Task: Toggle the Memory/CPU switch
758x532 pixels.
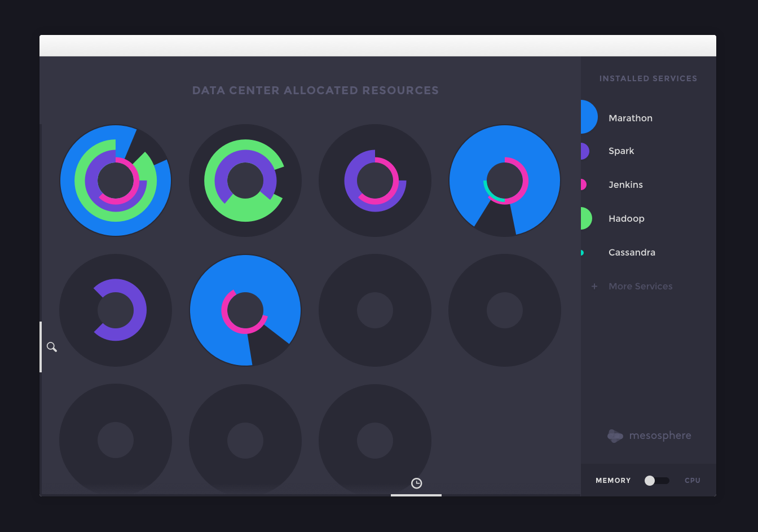Action: click(x=656, y=480)
